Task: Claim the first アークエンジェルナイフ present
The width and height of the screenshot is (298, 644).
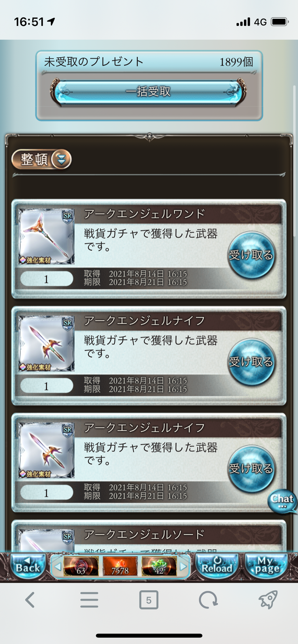Action: click(x=251, y=362)
